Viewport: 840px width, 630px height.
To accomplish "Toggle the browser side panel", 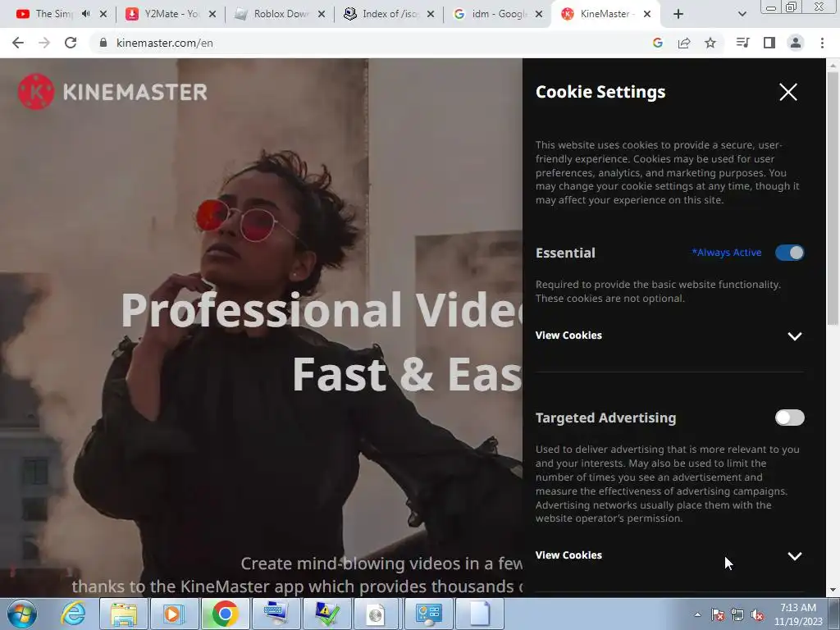I will [769, 43].
